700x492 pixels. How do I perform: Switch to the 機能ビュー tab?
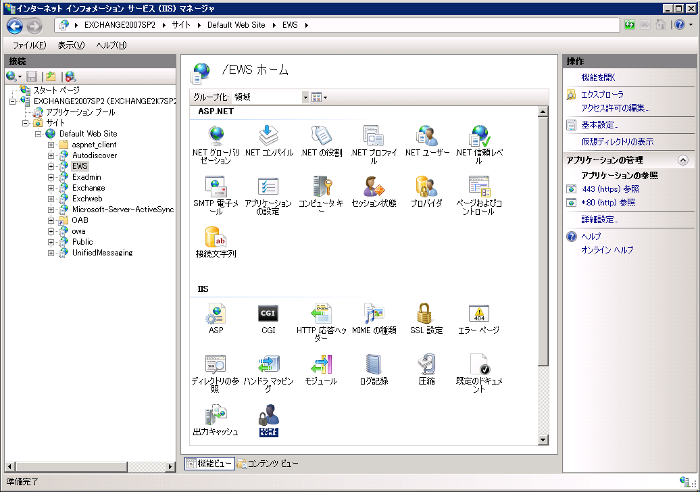[209, 463]
